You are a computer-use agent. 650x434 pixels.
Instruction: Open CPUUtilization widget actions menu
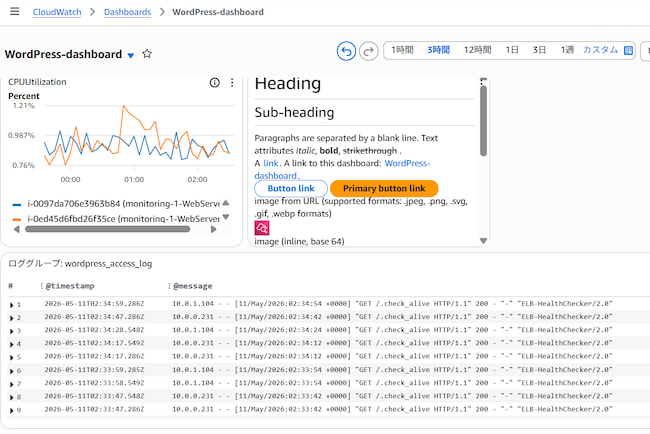232,82
